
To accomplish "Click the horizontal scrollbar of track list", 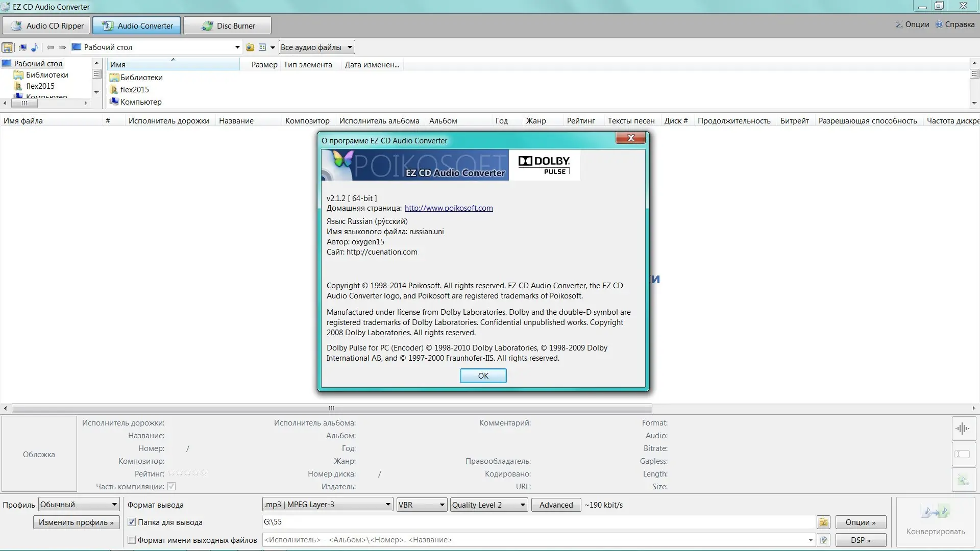I will click(x=332, y=408).
